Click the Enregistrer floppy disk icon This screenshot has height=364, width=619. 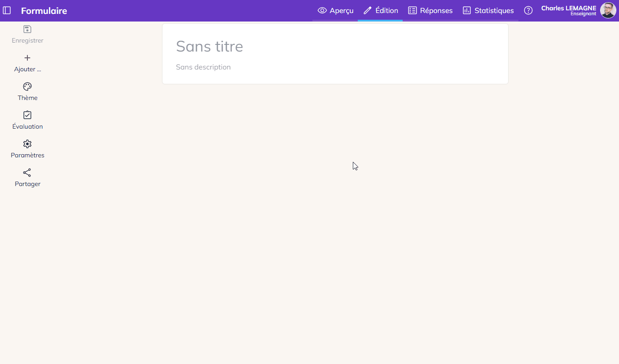(27, 29)
